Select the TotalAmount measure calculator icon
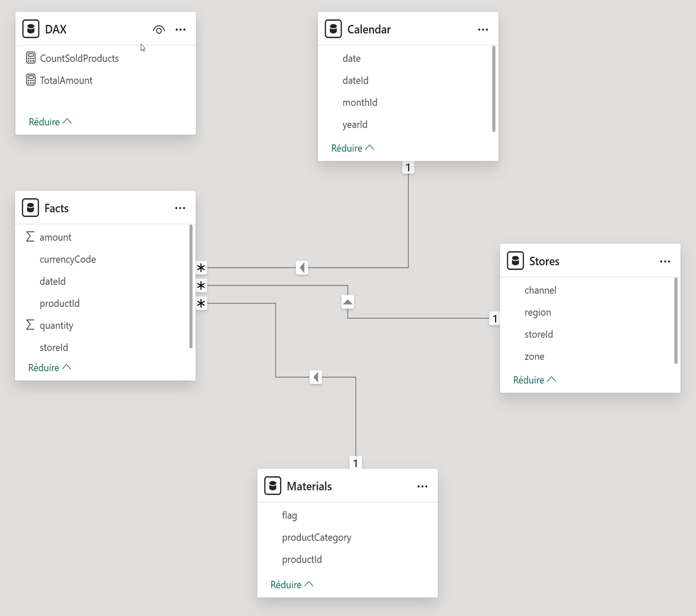696x616 pixels. point(31,80)
